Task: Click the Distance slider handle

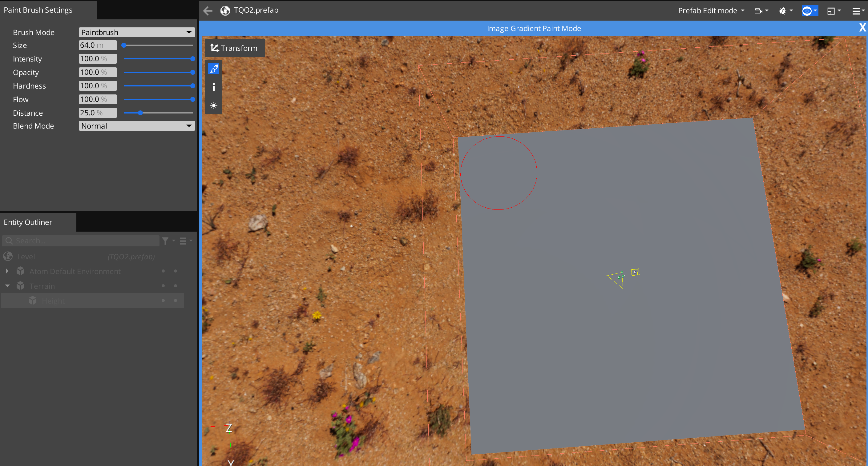Action: (x=140, y=113)
